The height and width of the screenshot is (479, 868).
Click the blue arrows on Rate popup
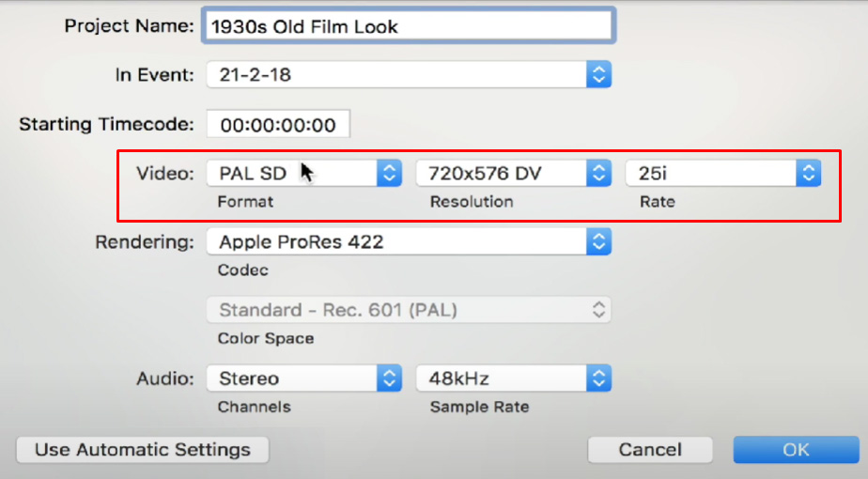809,174
